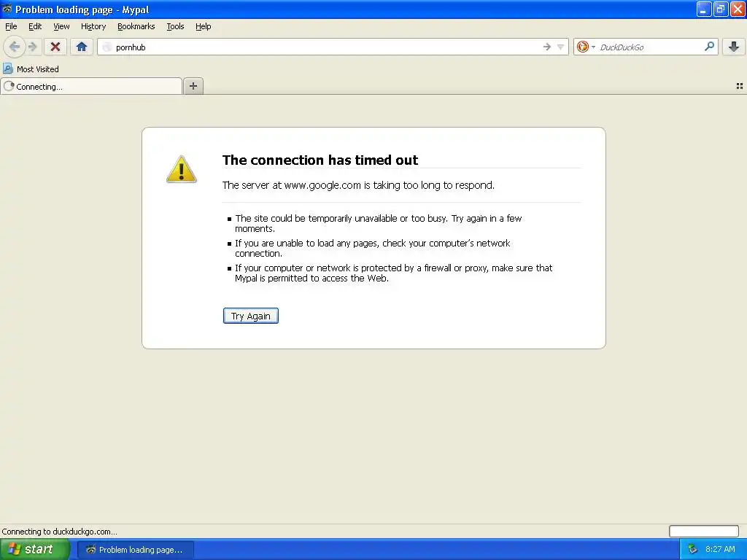Image resolution: width=747 pixels, height=560 pixels.
Task: Click the www.google.com server message text
Action: coord(358,185)
